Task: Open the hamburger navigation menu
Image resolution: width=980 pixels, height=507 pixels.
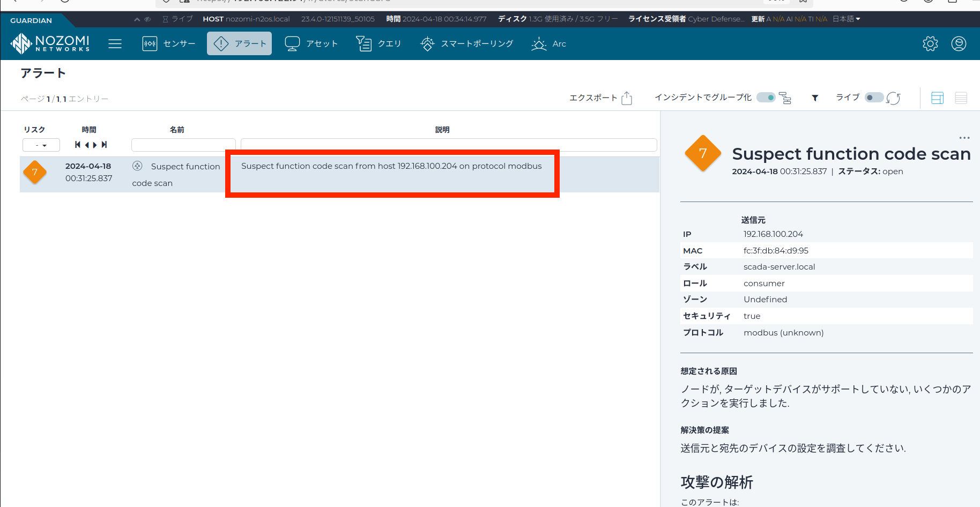Action: 115,43
